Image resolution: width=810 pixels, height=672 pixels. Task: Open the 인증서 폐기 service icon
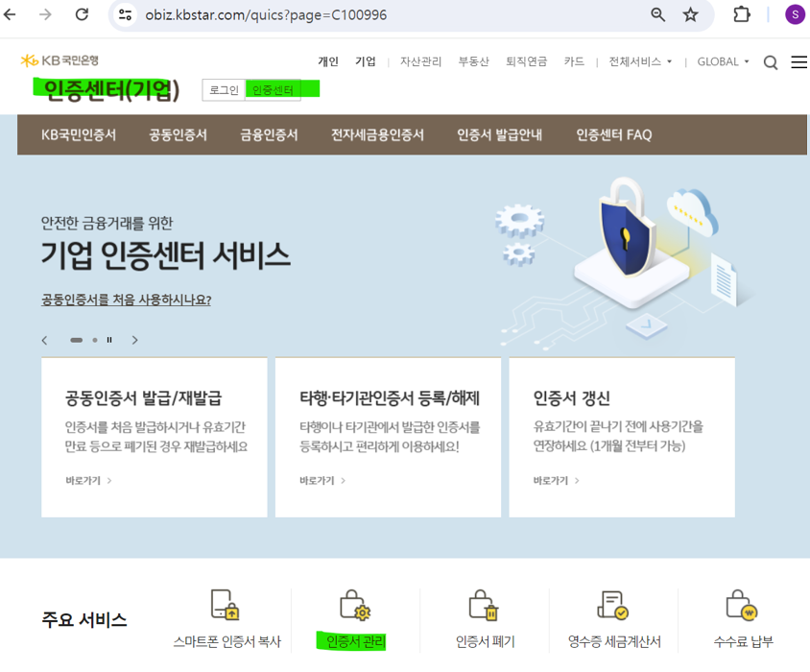tap(484, 606)
